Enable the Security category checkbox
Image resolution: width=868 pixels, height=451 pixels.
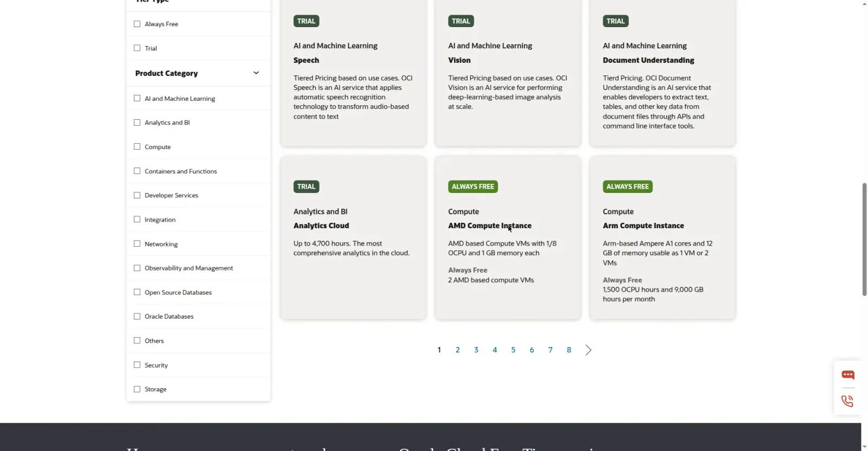point(137,365)
